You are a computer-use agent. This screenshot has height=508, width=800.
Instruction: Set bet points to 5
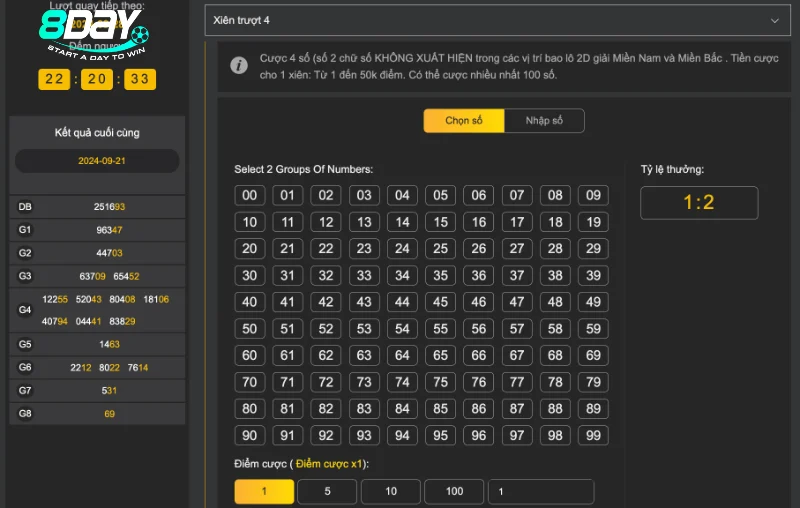[x=327, y=492]
